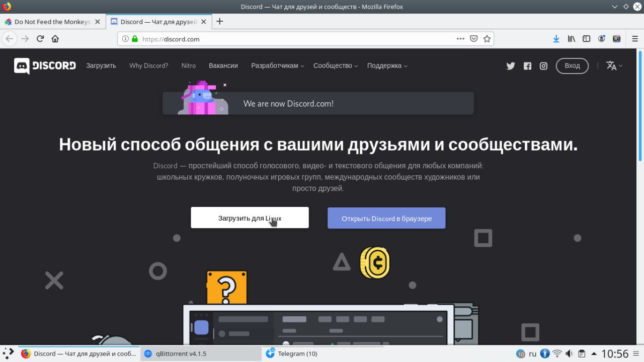
Task: Open the Firefox downloads panel
Action: pos(556,39)
